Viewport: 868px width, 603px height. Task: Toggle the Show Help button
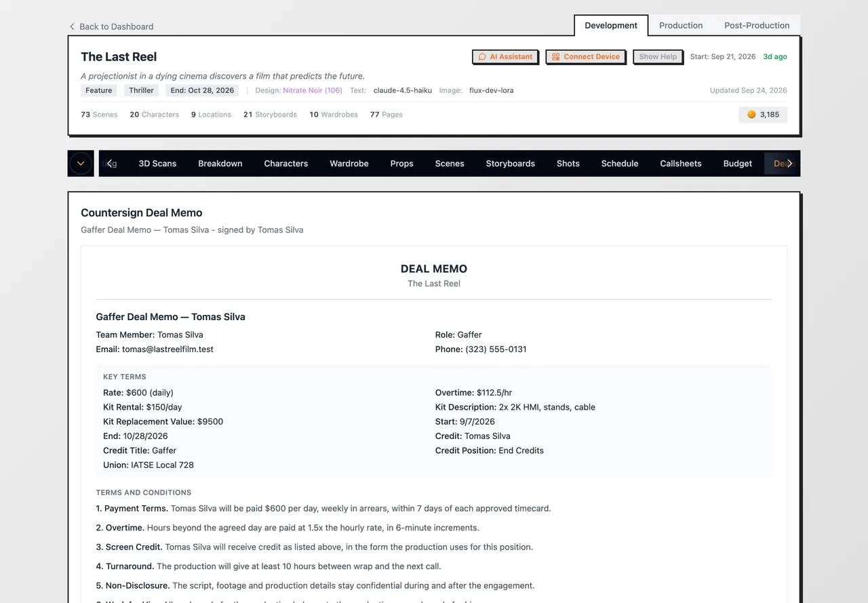[658, 57]
